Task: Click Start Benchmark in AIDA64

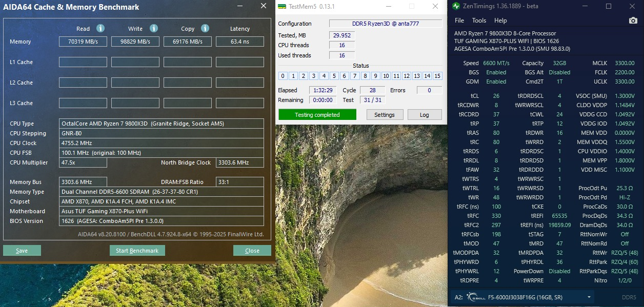Action: 137,251
